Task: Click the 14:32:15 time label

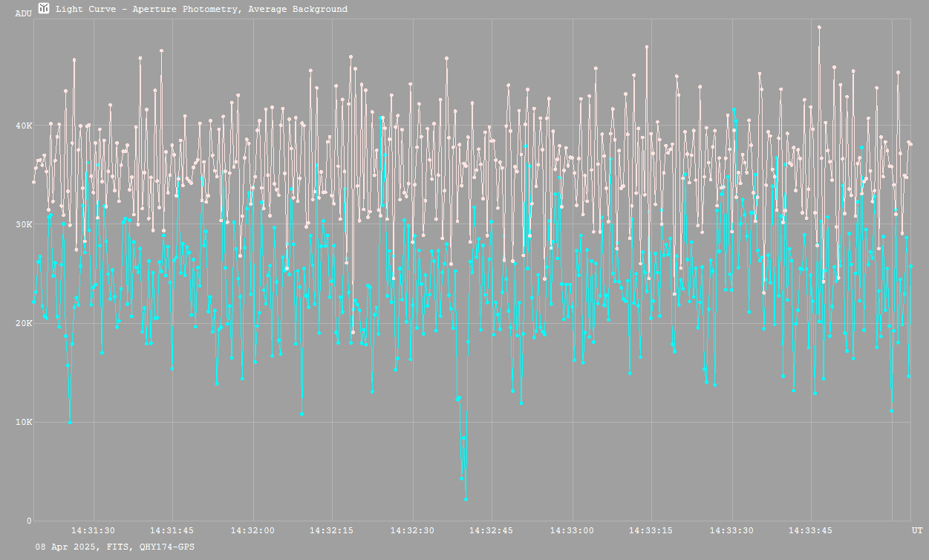Action: coord(333,530)
